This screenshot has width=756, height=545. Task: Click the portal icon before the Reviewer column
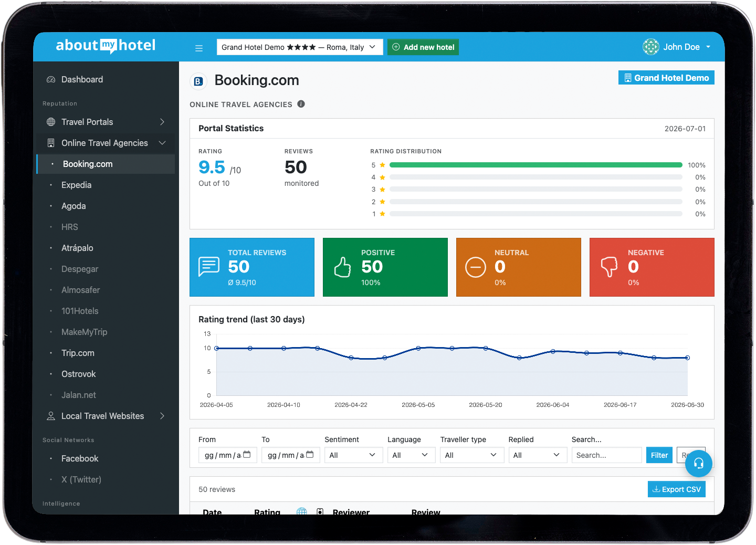pyautogui.click(x=320, y=512)
